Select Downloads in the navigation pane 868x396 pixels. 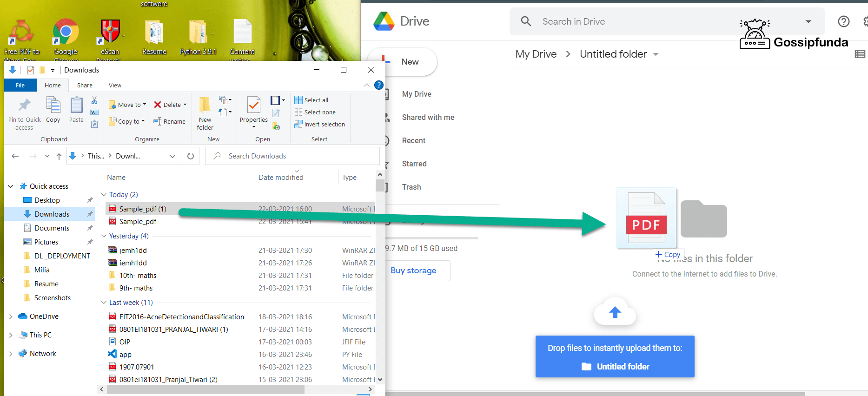52,214
